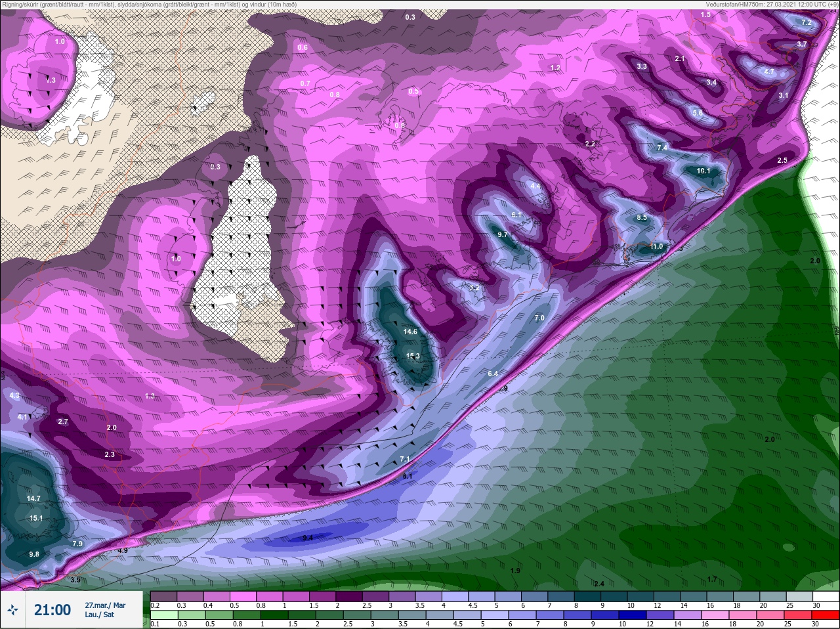Click the 4.4 precipitation value on the map
840x629 pixels.
click(535, 186)
